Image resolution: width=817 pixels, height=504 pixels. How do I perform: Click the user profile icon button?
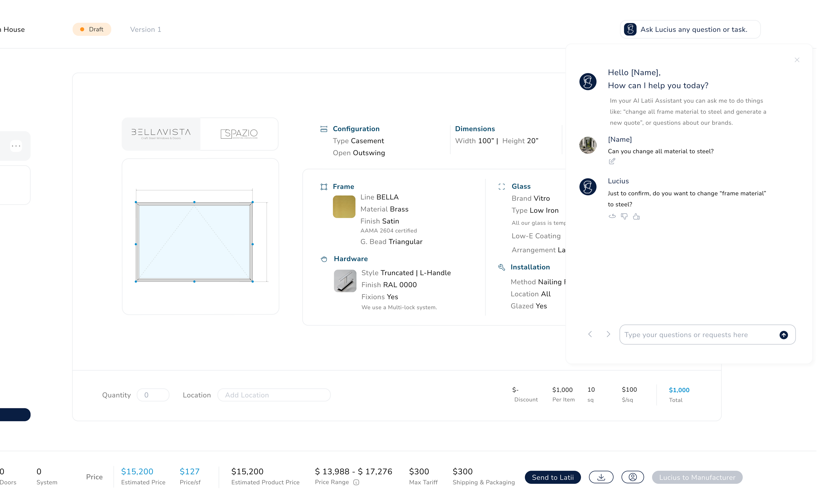632,477
